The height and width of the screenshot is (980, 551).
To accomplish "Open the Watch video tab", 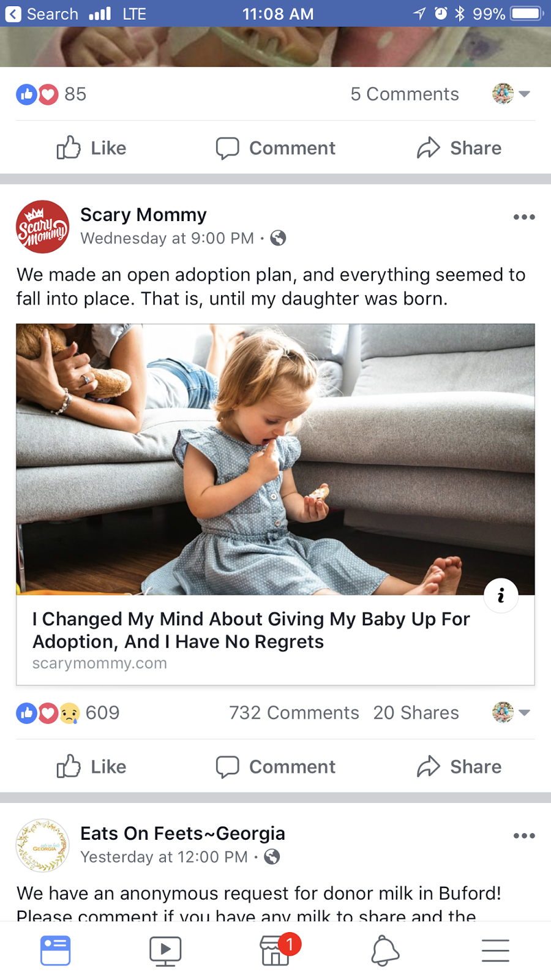I will coord(165,951).
